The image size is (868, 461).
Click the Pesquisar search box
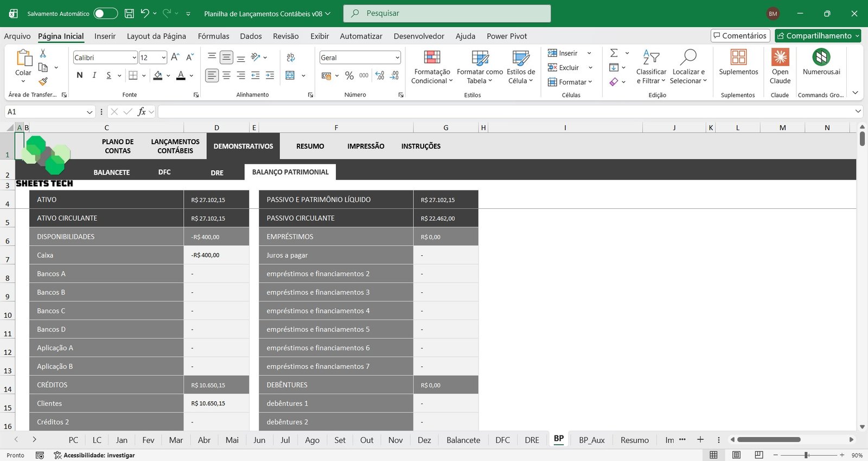(446, 14)
